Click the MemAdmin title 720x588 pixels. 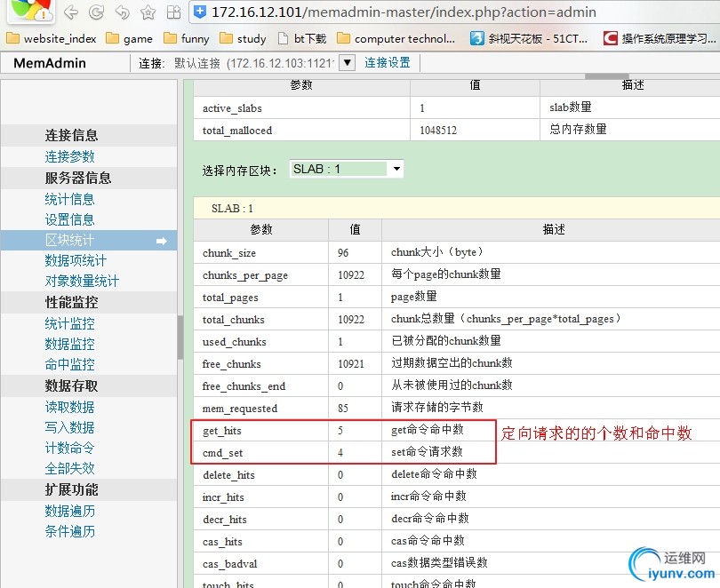[50, 63]
